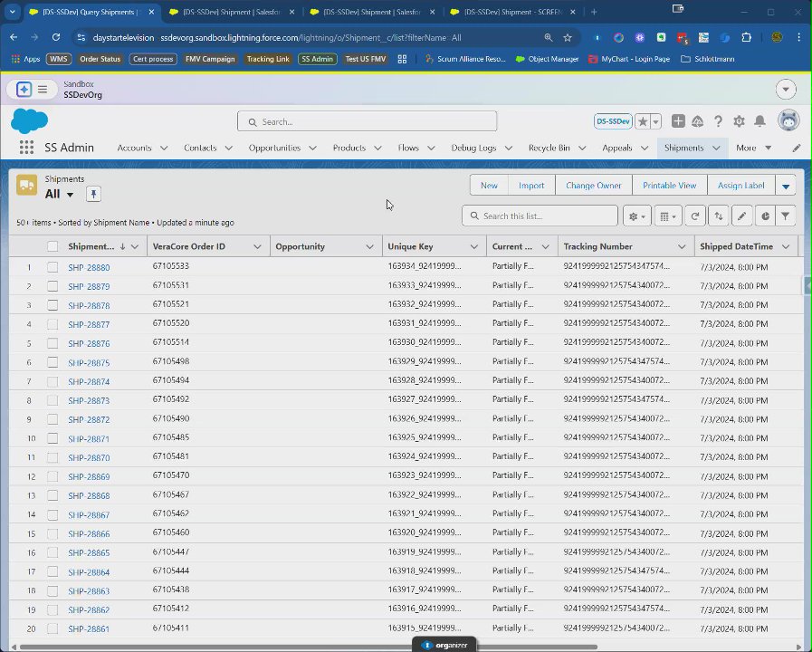Open the SHP-28879 shipment link
The image size is (812, 652).
point(89,286)
